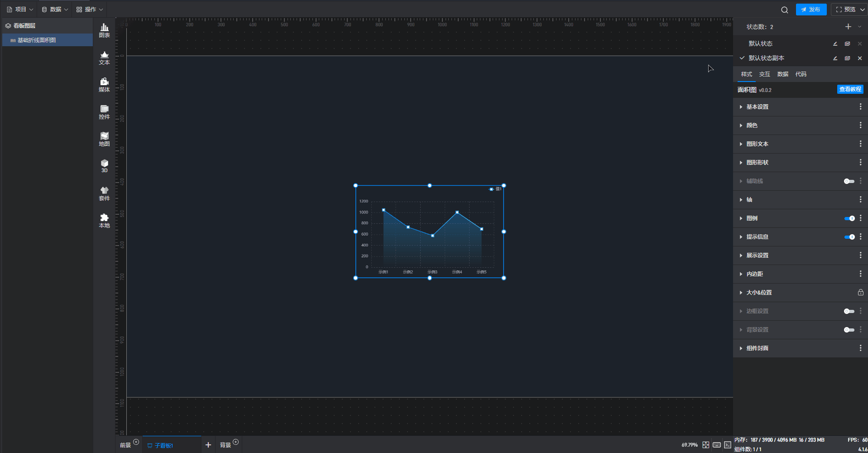This screenshot has width=868, height=453.
Task: Enable the 边框设置 border switch
Action: (x=849, y=311)
